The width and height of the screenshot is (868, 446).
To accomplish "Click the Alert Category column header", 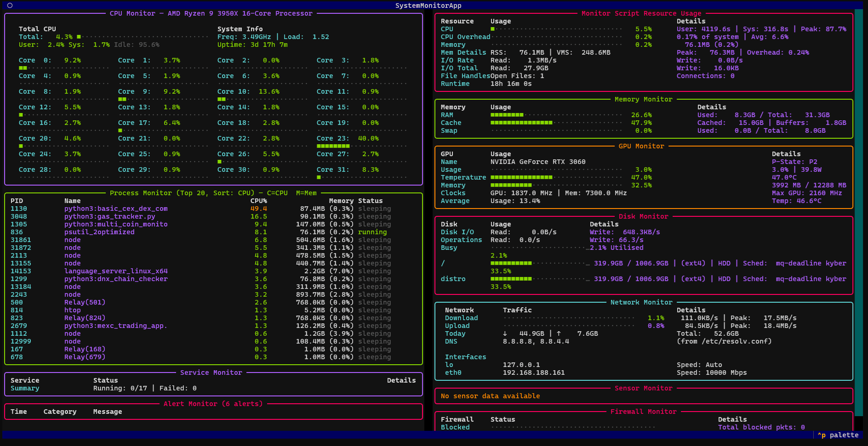I will pos(60,412).
